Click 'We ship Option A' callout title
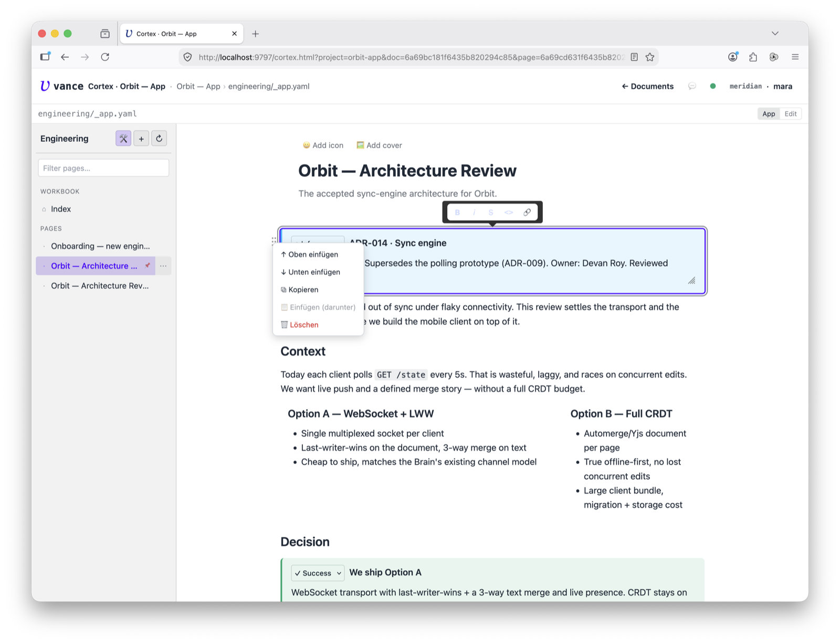The image size is (840, 643). click(x=385, y=573)
